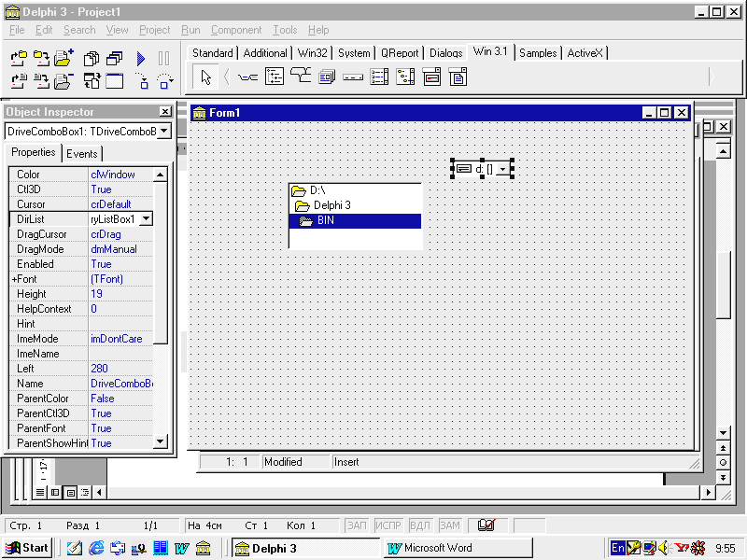The image size is (747, 560).
Task: Switch to the ActiveX palette tab
Action: pyautogui.click(x=585, y=53)
